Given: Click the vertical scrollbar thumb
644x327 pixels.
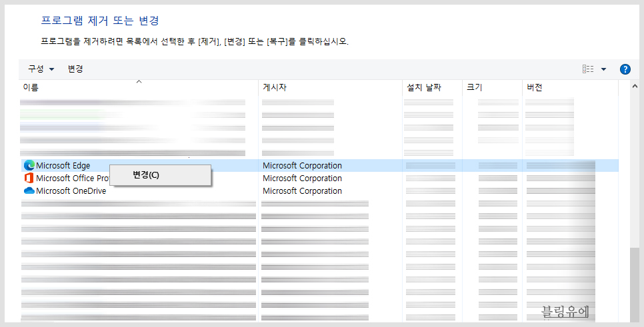Looking at the screenshot, I should click(635, 284).
